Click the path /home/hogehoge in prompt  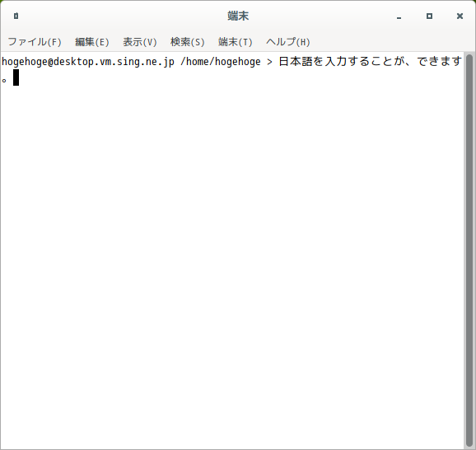coord(221,62)
